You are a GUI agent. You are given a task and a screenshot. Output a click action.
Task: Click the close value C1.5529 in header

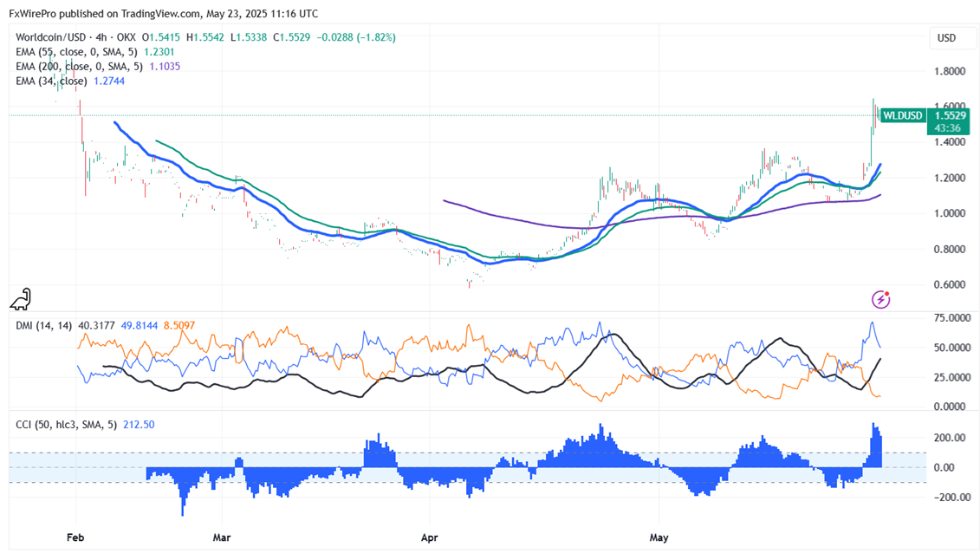coord(292,37)
